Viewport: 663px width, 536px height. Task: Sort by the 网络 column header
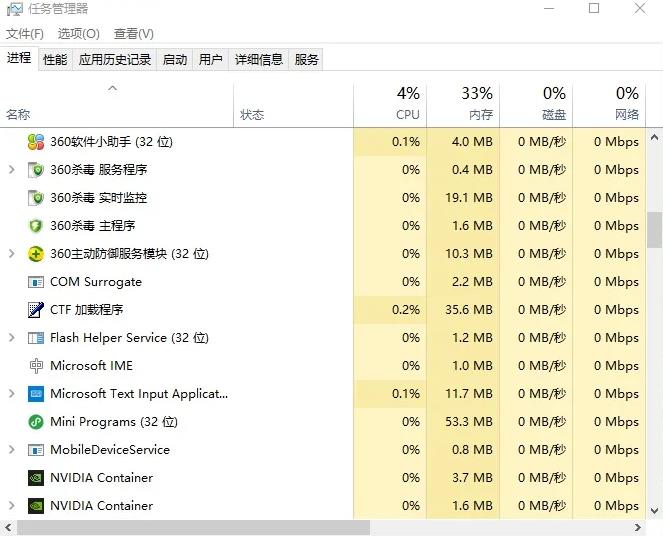coord(609,105)
